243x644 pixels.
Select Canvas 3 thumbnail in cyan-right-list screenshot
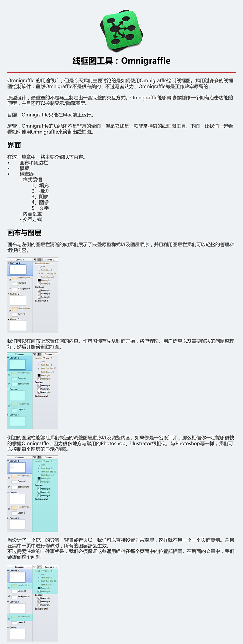click(18, 524)
